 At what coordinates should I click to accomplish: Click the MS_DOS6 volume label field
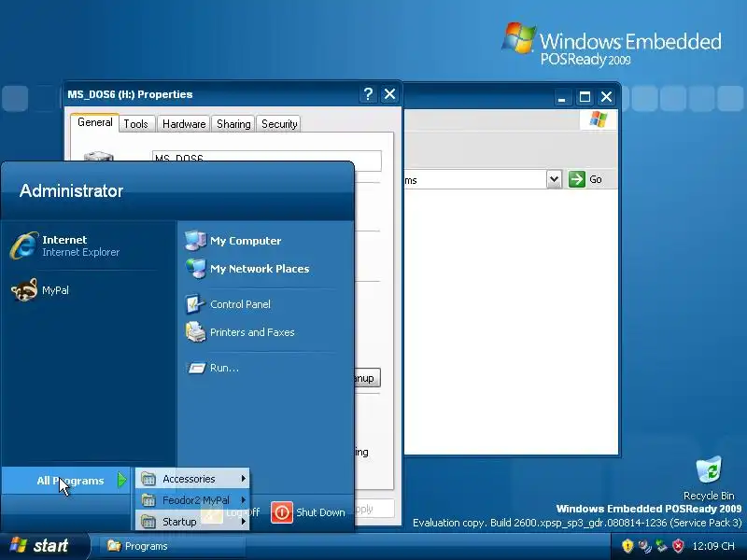tap(267, 158)
